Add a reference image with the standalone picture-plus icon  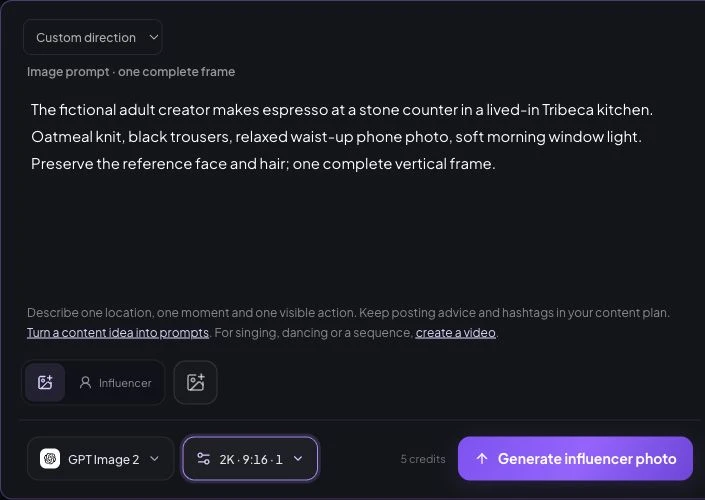click(196, 383)
